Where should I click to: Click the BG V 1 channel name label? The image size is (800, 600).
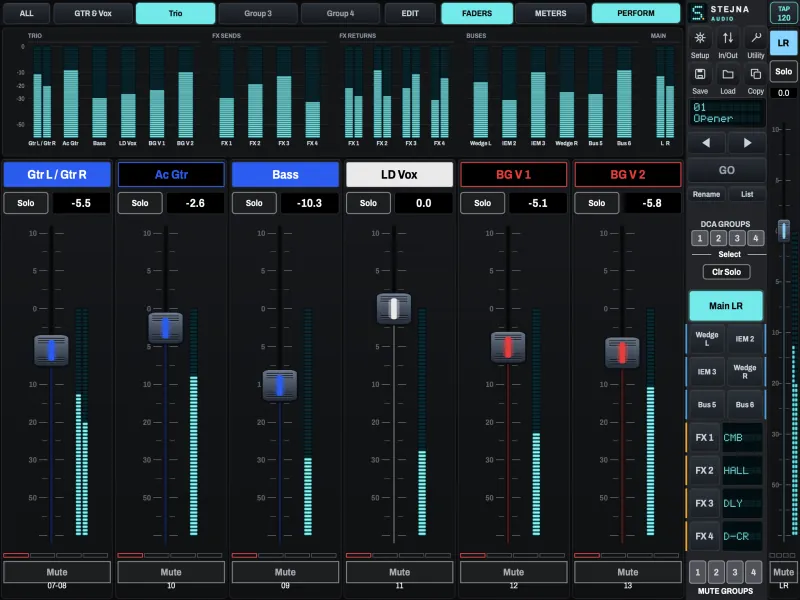514,174
